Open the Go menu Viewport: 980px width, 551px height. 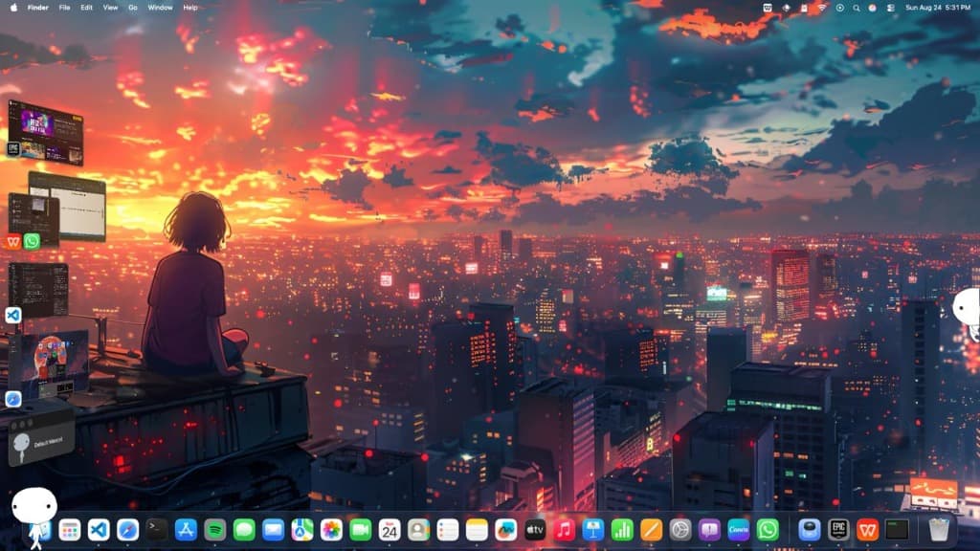pos(132,8)
